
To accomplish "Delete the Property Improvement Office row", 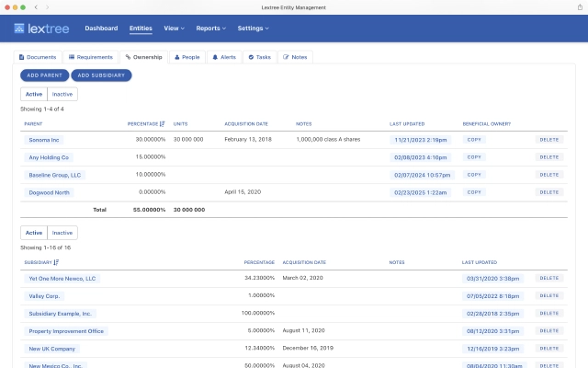I will click(549, 331).
